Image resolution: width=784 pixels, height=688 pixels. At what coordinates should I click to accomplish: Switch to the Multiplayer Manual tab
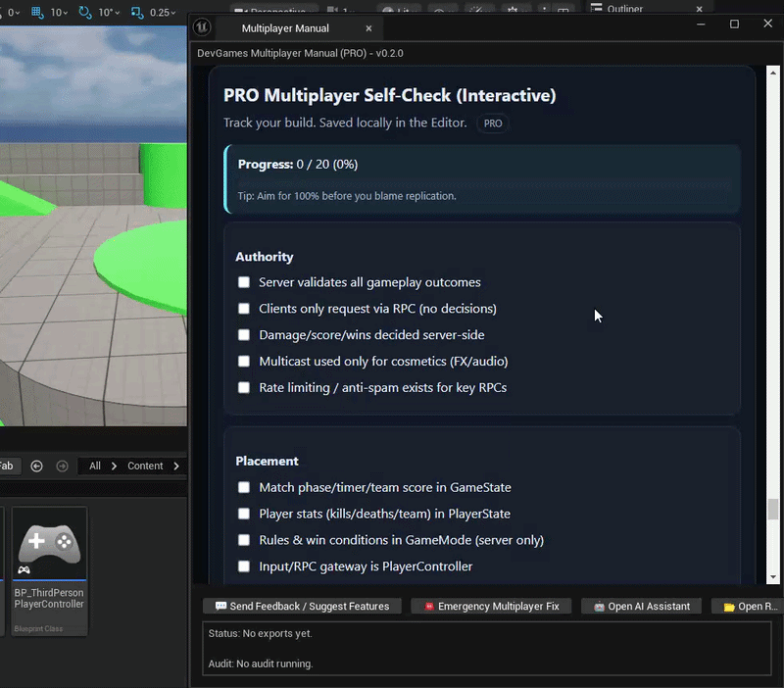click(284, 28)
